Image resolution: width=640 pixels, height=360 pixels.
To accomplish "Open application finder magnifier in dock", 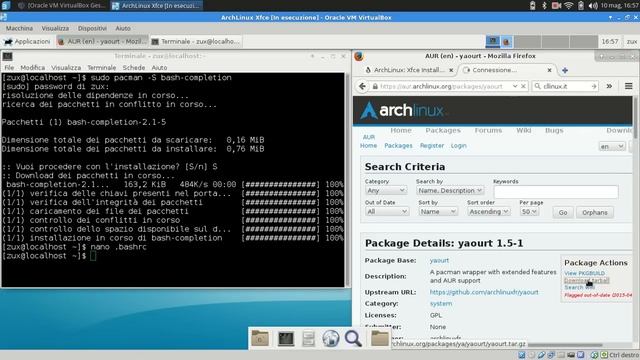I will pos(353,338).
